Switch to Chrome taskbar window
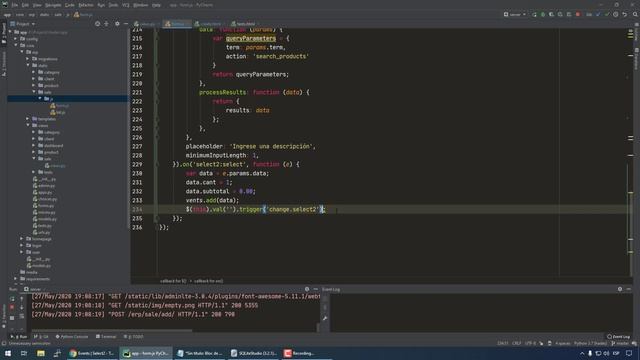The height and width of the screenshot is (360, 640). tap(92, 353)
